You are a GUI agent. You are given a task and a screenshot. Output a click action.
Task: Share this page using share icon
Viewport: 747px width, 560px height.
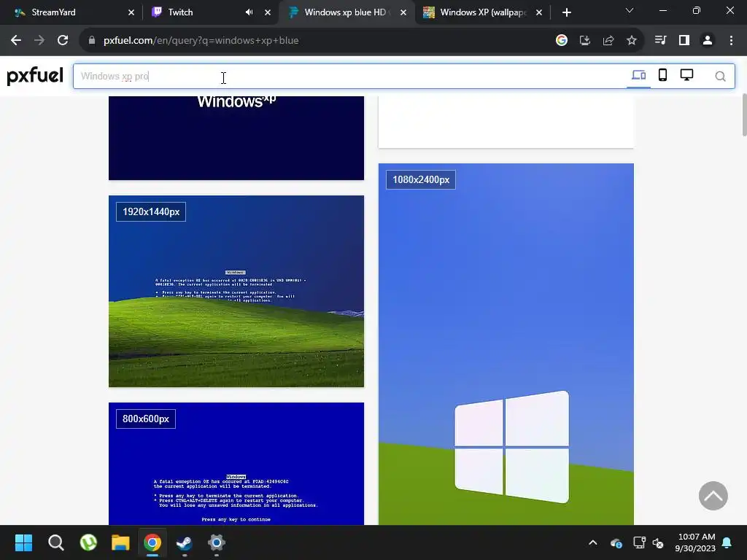pos(608,41)
